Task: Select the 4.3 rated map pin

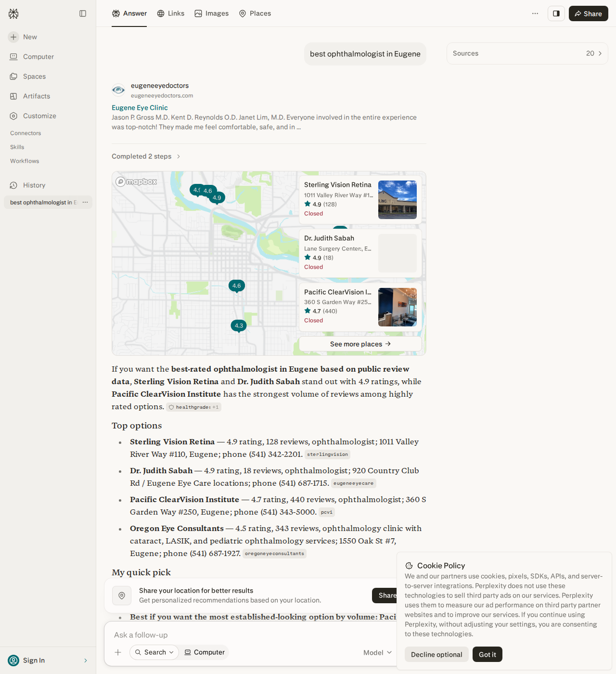Action: tap(239, 326)
